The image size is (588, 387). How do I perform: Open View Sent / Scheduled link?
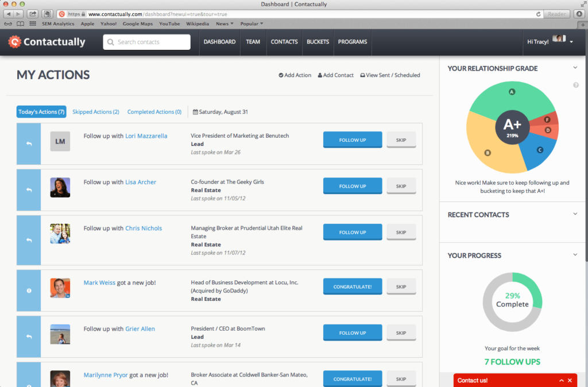(x=390, y=75)
